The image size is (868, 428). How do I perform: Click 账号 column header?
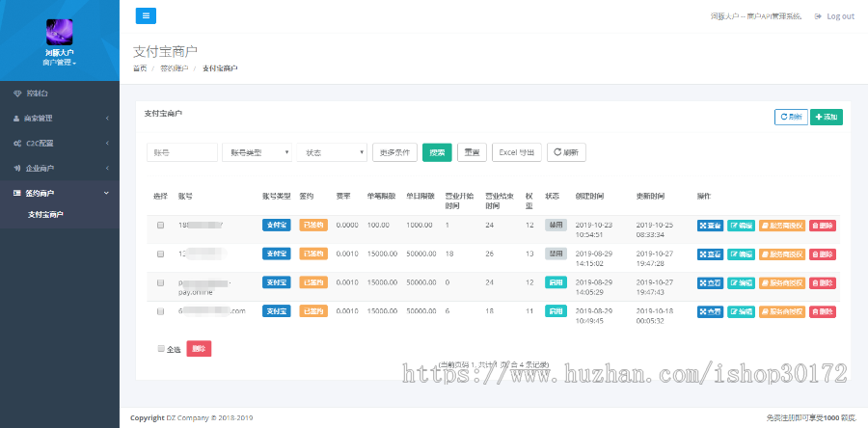(185, 197)
